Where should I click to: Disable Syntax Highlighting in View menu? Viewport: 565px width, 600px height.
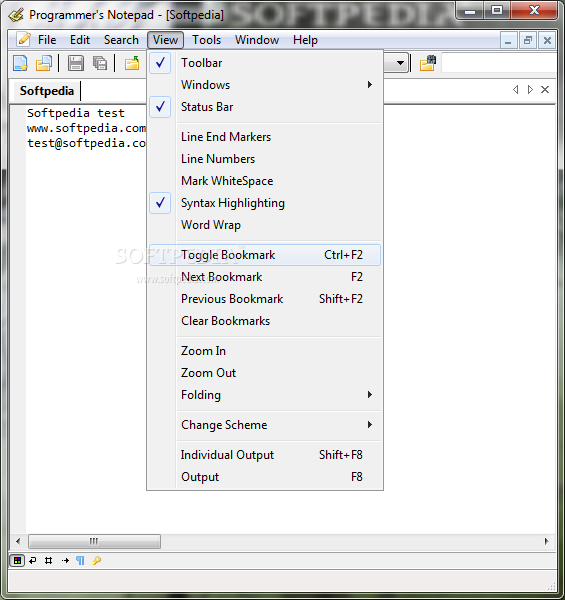click(x=265, y=203)
